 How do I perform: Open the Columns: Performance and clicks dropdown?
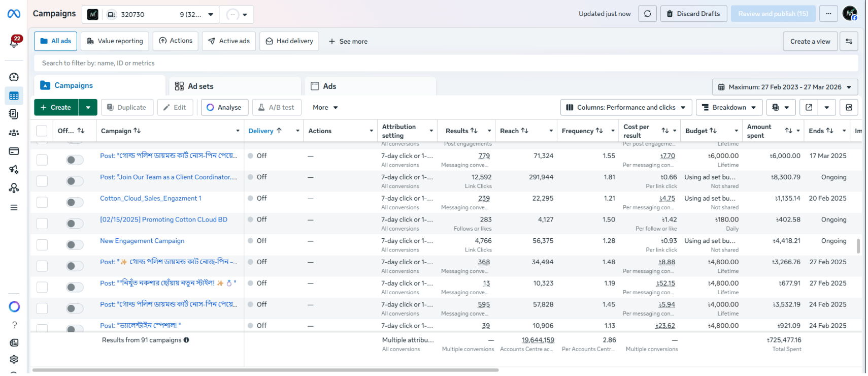pyautogui.click(x=626, y=107)
